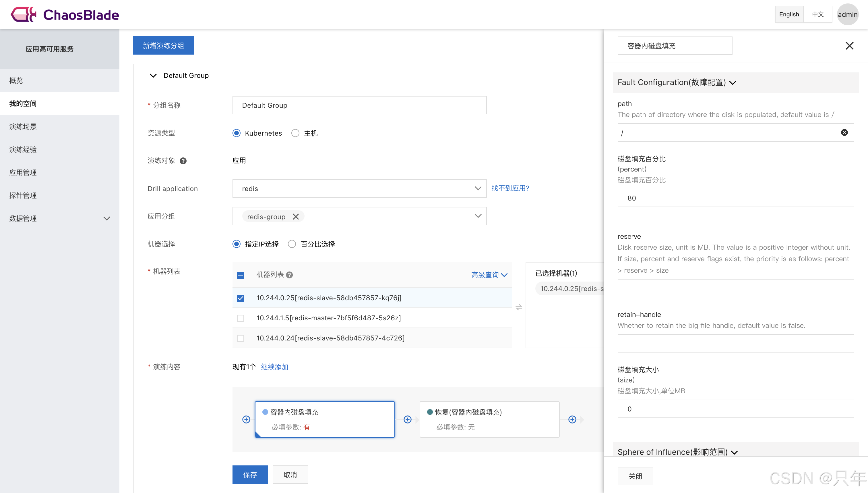
Task: Click the help icon beside 演练对象
Action: point(183,161)
